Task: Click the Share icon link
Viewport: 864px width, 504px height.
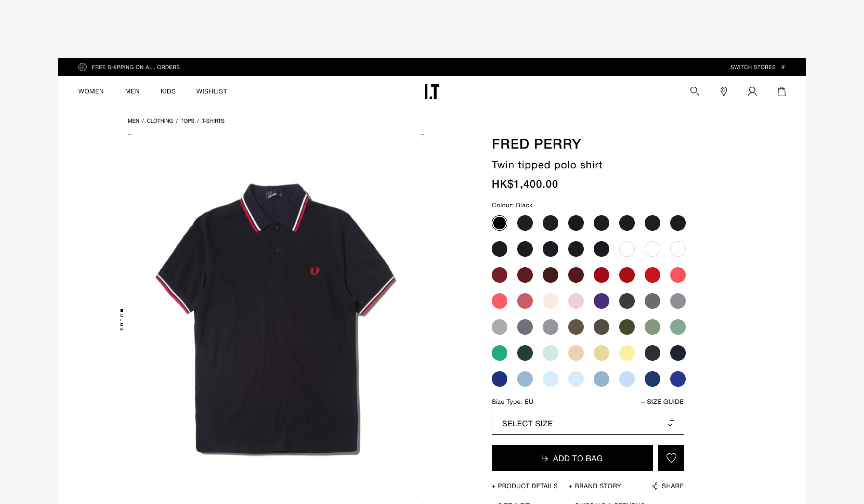Action: [668, 486]
